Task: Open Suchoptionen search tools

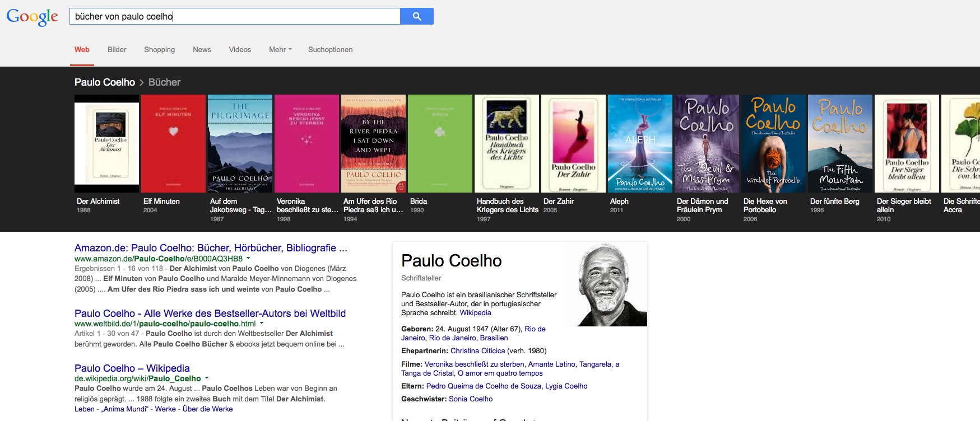Action: pyautogui.click(x=330, y=49)
